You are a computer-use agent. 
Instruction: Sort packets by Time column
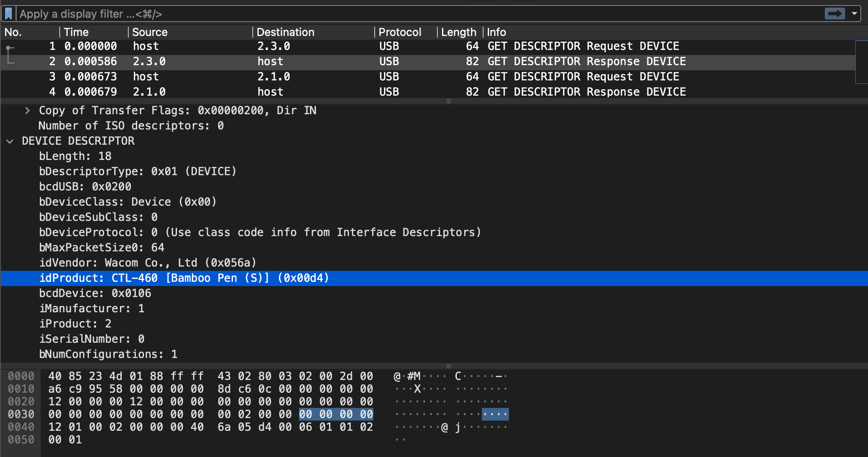76,32
